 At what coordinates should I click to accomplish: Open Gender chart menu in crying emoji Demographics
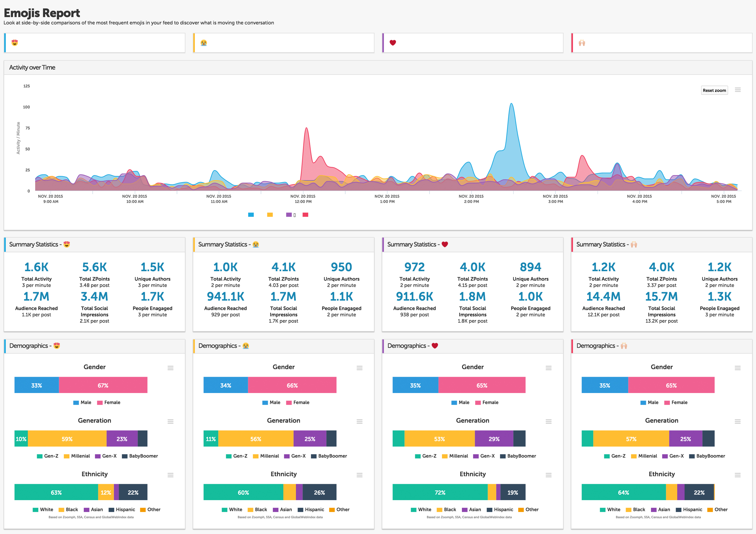pyautogui.click(x=359, y=368)
